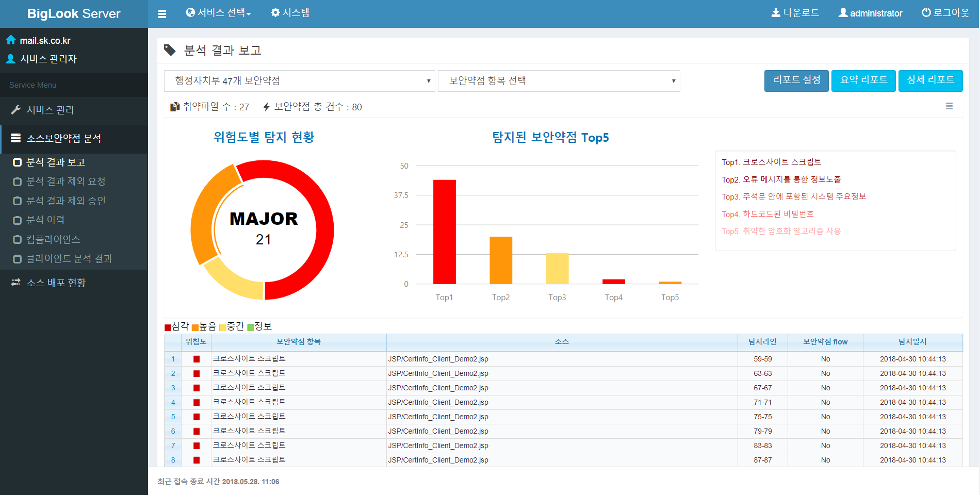Click the hamburger menu icon in top bar
The height and width of the screenshot is (495, 980).
tap(162, 14)
